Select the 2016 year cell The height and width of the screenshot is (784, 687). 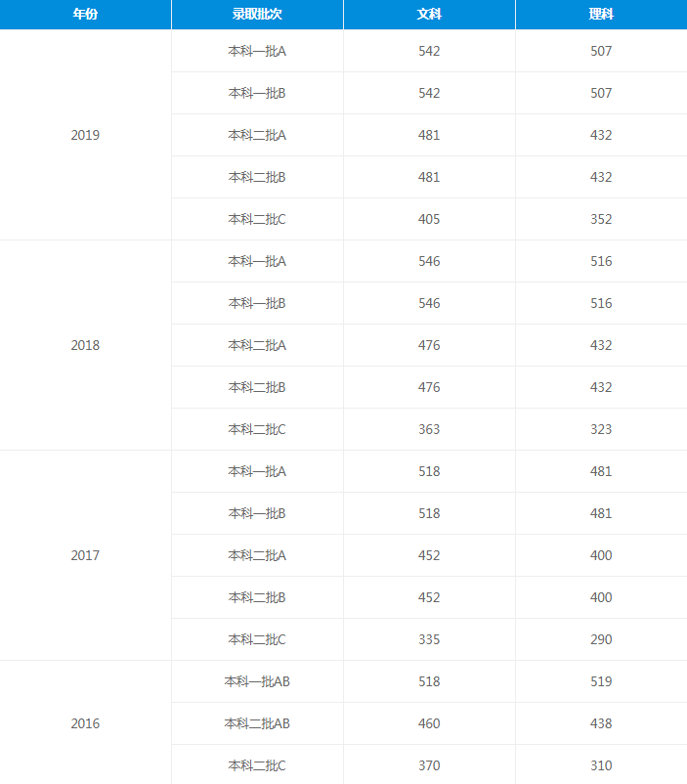tap(85, 723)
